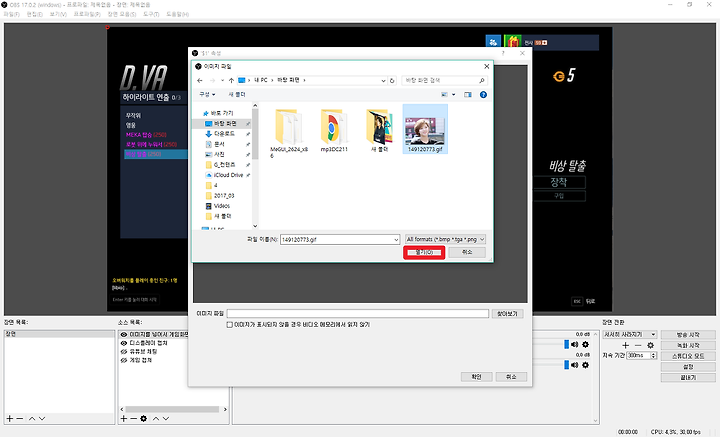Viewport: 720px width, 437px height.
Task: Open scene transition properties gear
Action: tap(650, 345)
